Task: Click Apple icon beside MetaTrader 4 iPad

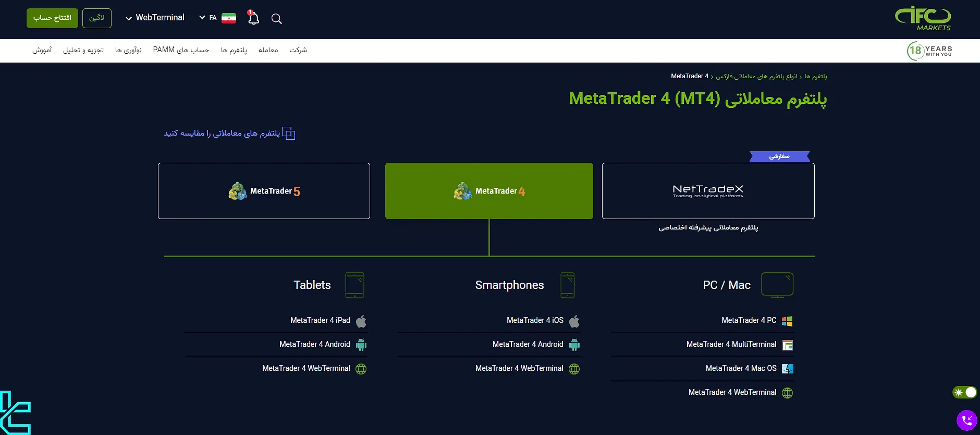Action: (361, 321)
